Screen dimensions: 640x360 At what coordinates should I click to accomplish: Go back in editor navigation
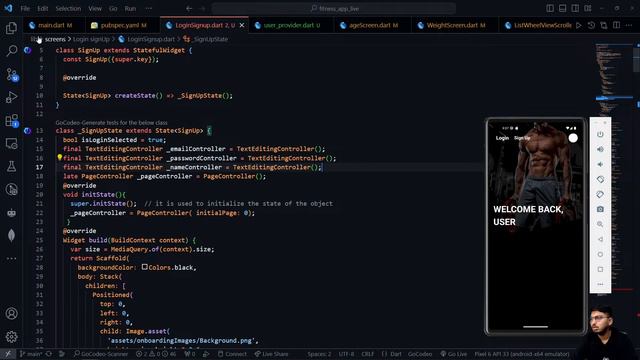tap(189, 8)
